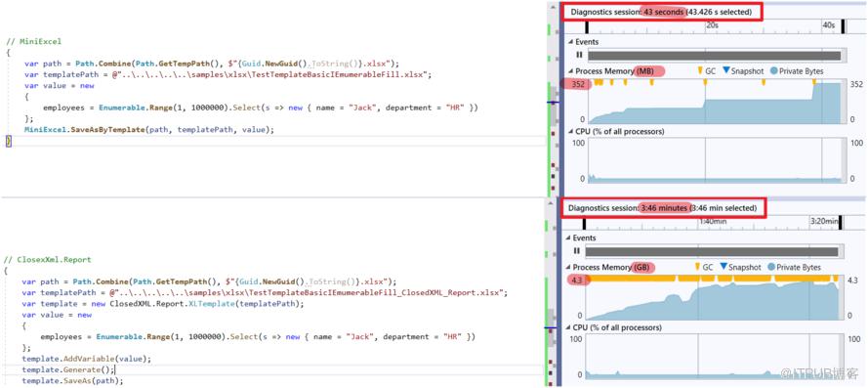Image resolution: width=868 pixels, height=388 pixels.
Task: Collapse Events section of the 3:46 minutes session
Action: click(x=568, y=237)
